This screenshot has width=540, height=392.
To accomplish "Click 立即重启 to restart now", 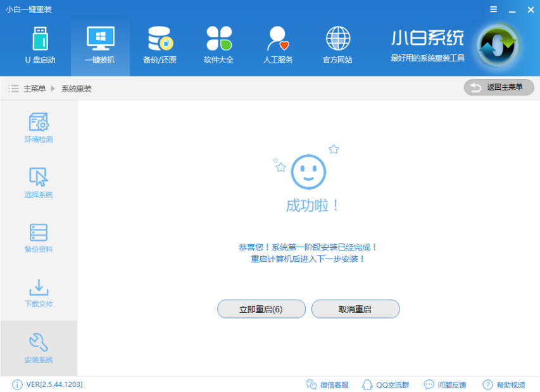I will (261, 309).
